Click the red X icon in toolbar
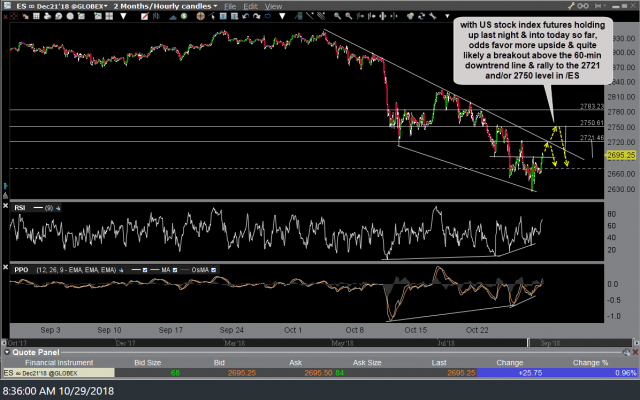The width and height of the screenshot is (640, 400). coord(5,16)
